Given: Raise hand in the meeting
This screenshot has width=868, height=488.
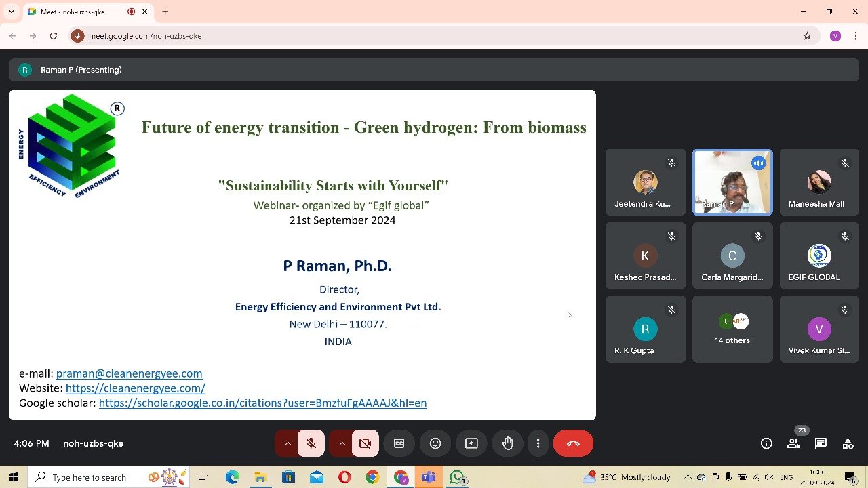Looking at the screenshot, I should [x=507, y=443].
